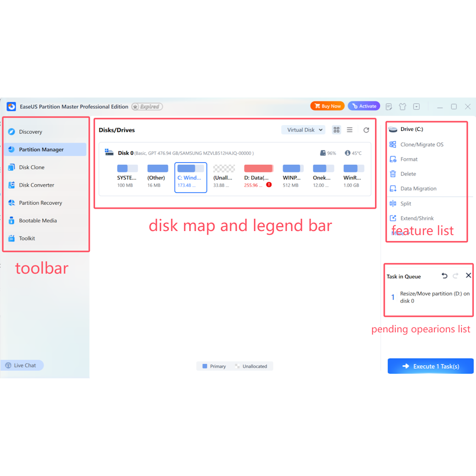Refresh the Disks/Drives panel
The width and height of the screenshot is (476, 476).
coord(366,129)
